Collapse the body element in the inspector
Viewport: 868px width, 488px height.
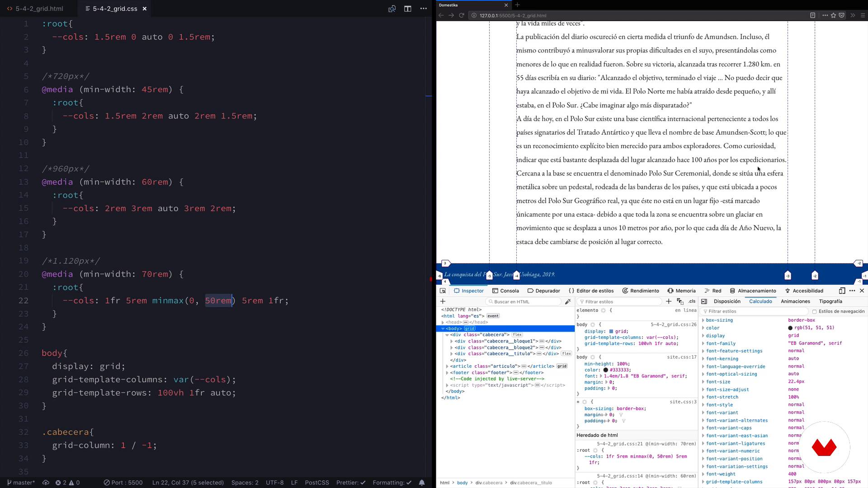click(443, 328)
